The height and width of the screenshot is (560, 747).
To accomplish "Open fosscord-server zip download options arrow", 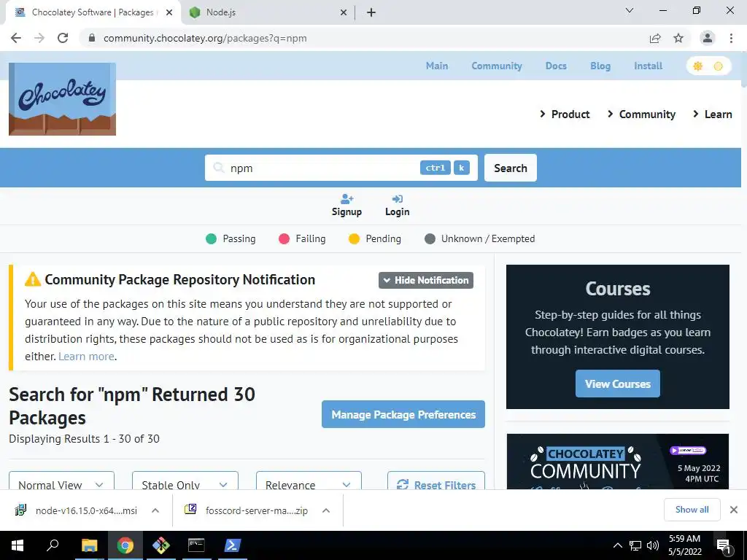I will click(326, 510).
